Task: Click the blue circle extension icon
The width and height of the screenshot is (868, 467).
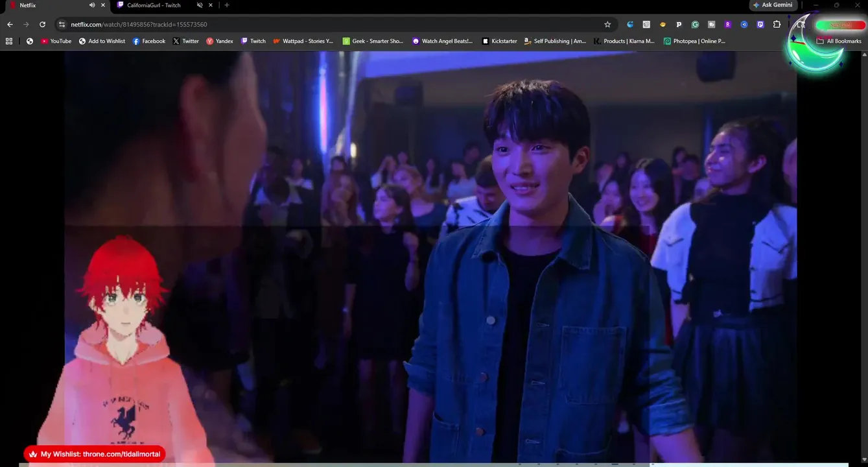Action: (744, 25)
